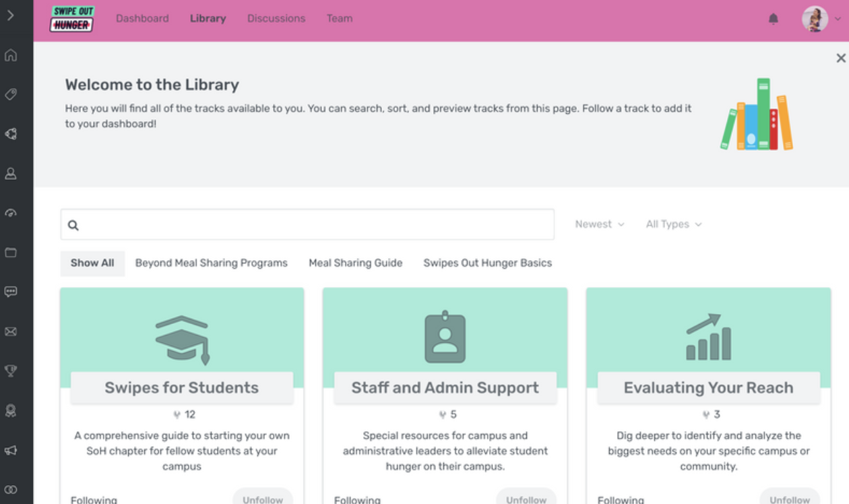Click the bar chart icon on Evaluating Your Reach
This screenshot has width=849, height=504.
click(x=708, y=337)
